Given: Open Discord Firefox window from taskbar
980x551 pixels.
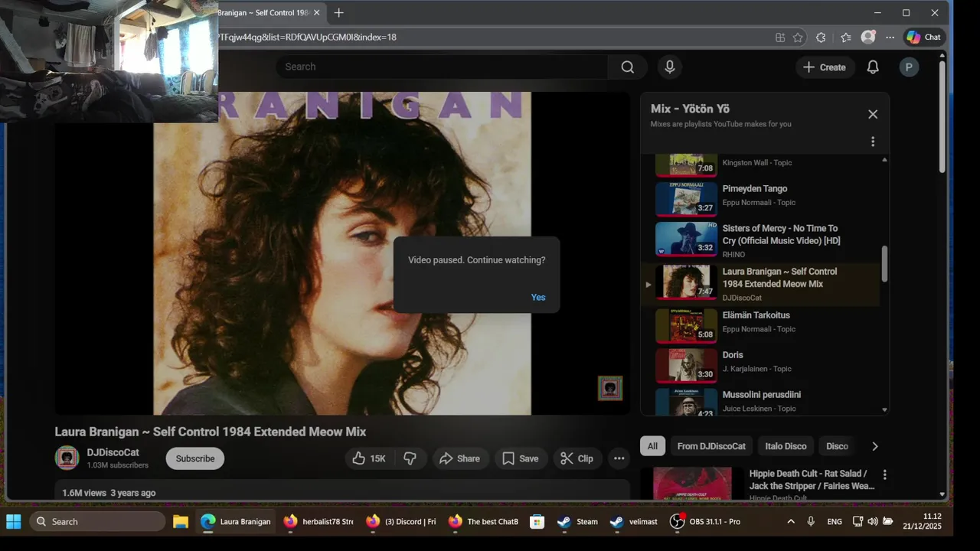Looking at the screenshot, I should (x=400, y=521).
